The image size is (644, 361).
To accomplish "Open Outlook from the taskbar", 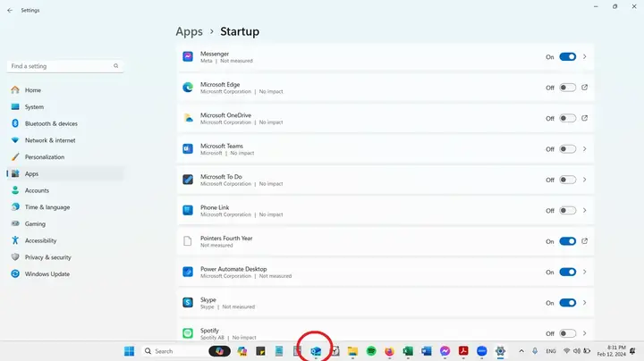I will pyautogui.click(x=316, y=351).
